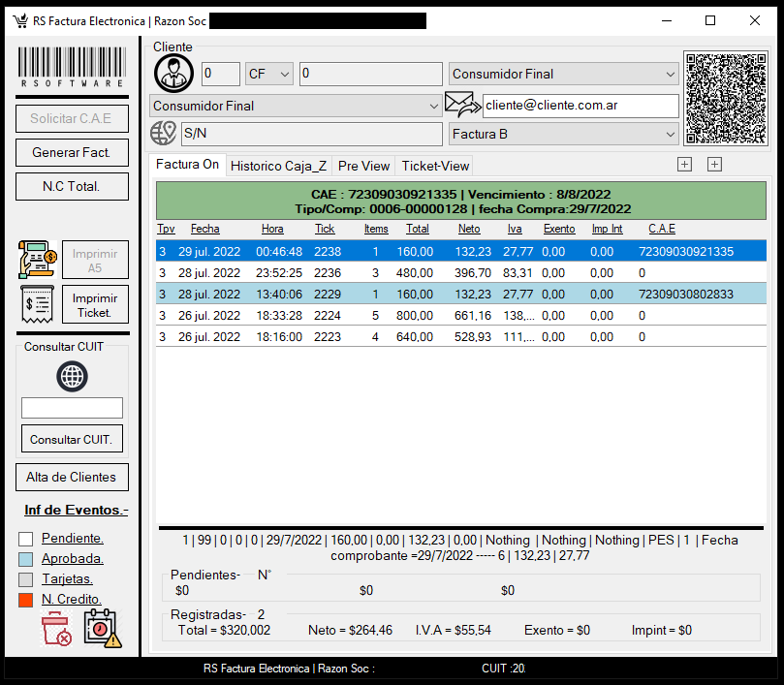Click the QR code image
Image resolution: width=784 pixels, height=685 pixels.
[x=726, y=99]
